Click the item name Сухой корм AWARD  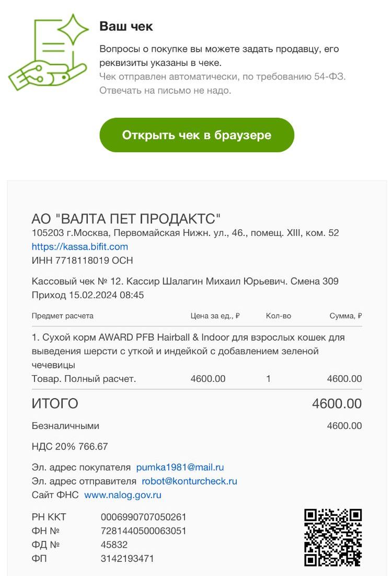(188, 351)
